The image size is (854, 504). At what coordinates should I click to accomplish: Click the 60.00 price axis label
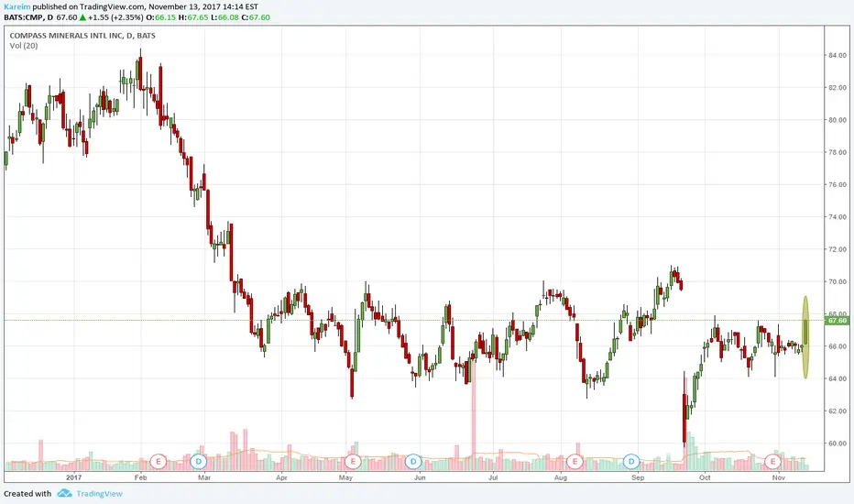click(x=838, y=444)
